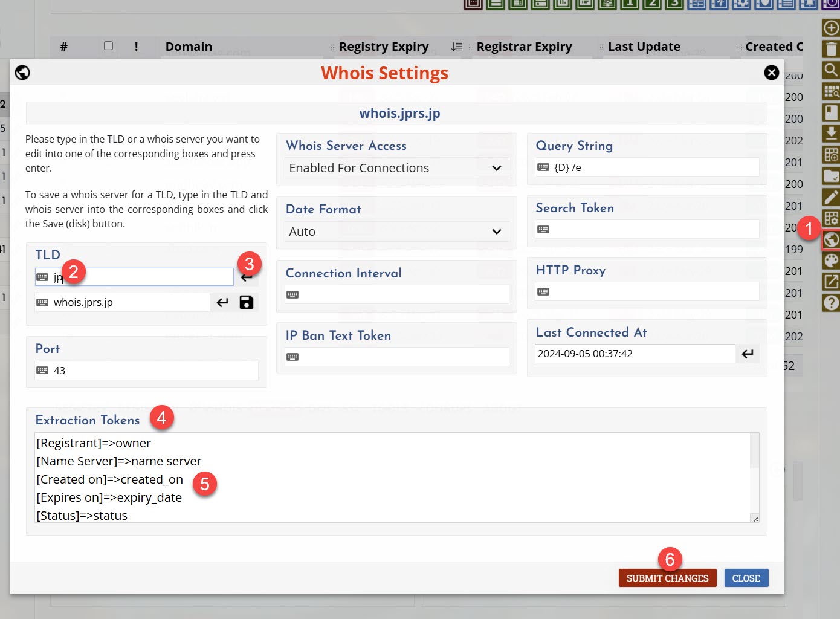Open the folder icon in right sidebar
The image size is (840, 619).
(831, 176)
